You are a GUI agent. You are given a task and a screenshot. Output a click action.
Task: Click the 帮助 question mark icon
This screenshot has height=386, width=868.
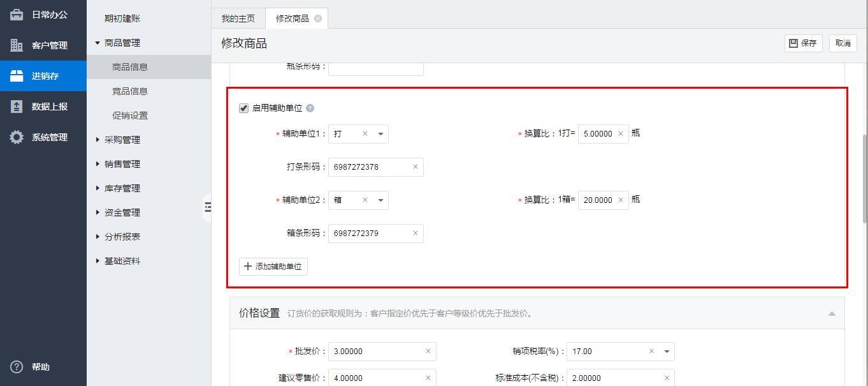(17, 367)
